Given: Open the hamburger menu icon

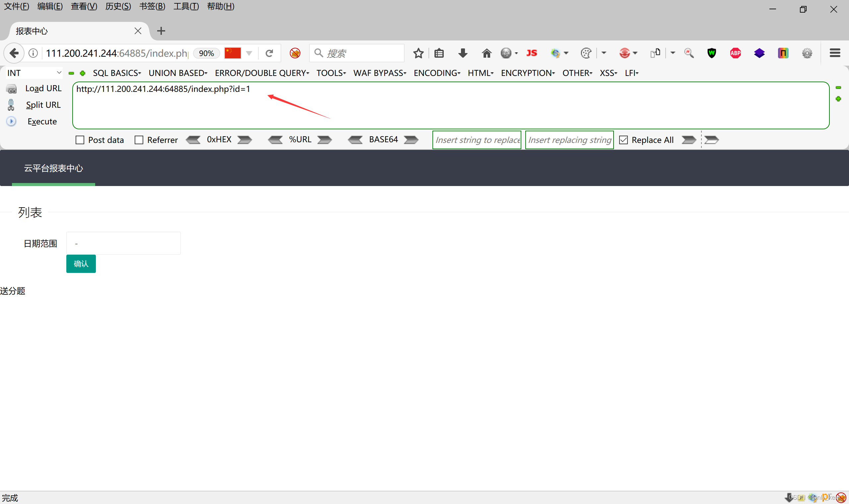Looking at the screenshot, I should pyautogui.click(x=834, y=53).
